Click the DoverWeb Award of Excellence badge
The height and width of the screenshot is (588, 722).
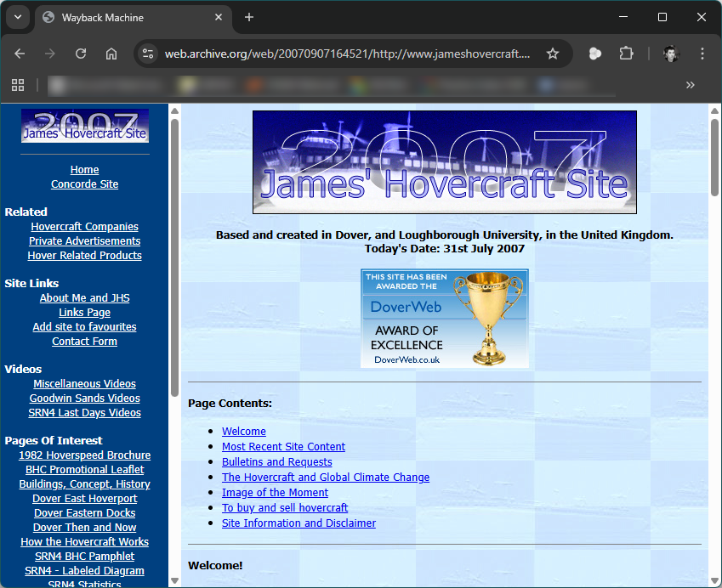[x=445, y=319]
